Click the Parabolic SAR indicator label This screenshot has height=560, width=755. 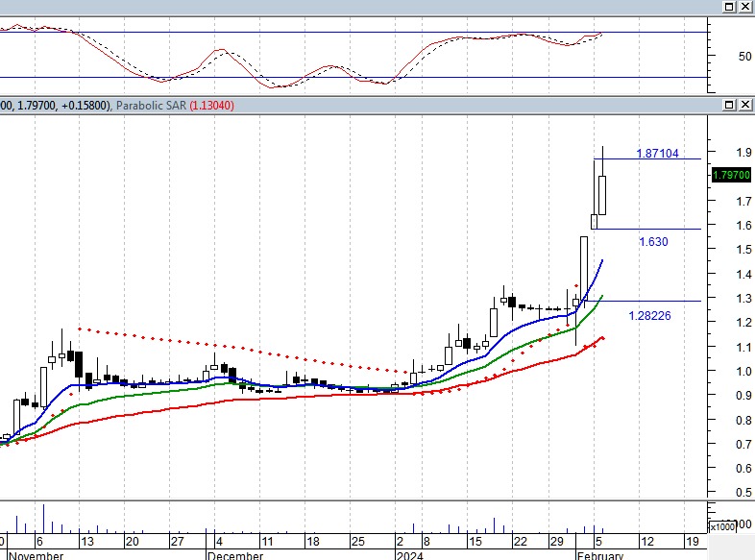150,106
